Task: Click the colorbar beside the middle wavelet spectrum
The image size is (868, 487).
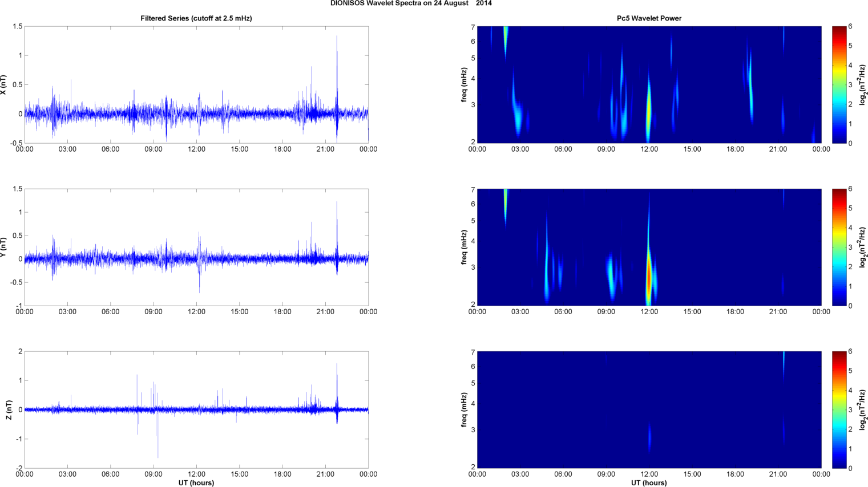Action: [x=839, y=247]
